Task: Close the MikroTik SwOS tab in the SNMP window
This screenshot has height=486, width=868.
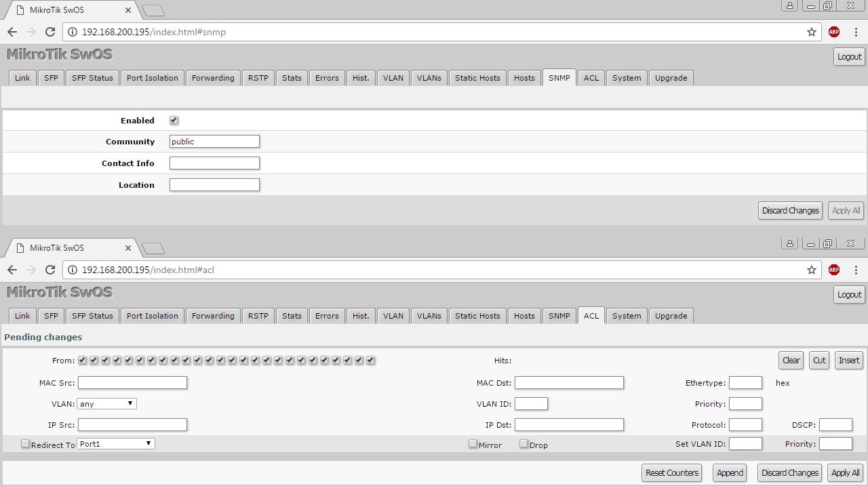Action: 127,10
